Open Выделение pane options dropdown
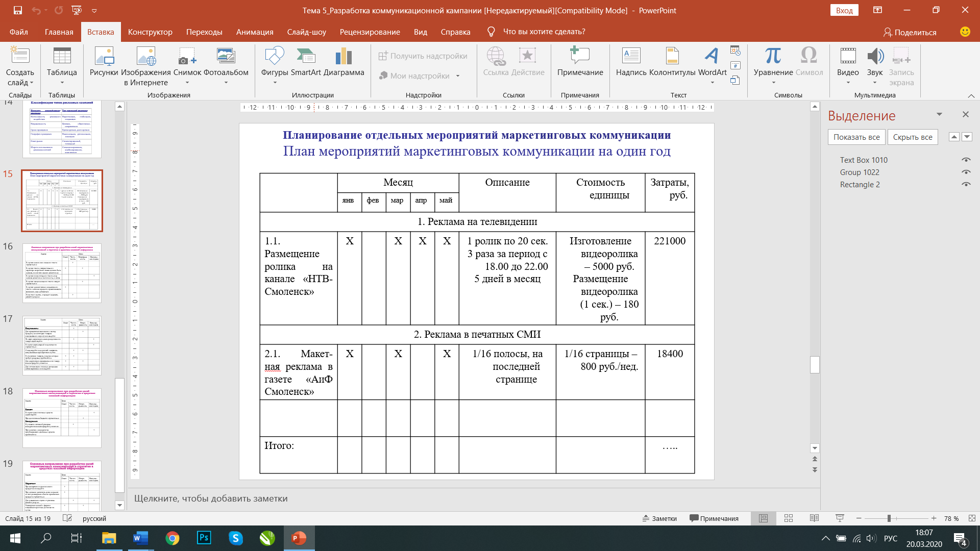Screen dimensions: 980x551 [x=939, y=115]
